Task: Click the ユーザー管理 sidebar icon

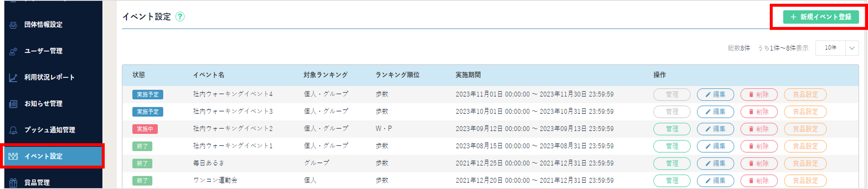Action: click(13, 51)
